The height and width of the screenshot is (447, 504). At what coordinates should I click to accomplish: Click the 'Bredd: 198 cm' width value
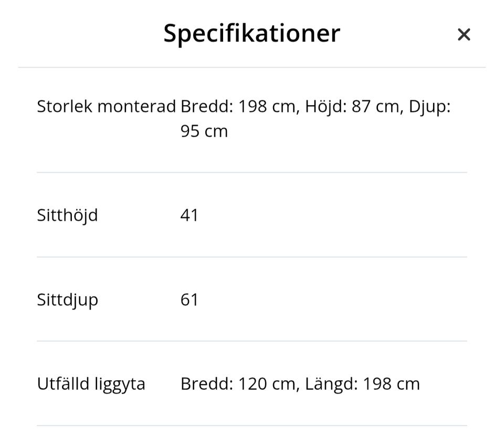238,107
